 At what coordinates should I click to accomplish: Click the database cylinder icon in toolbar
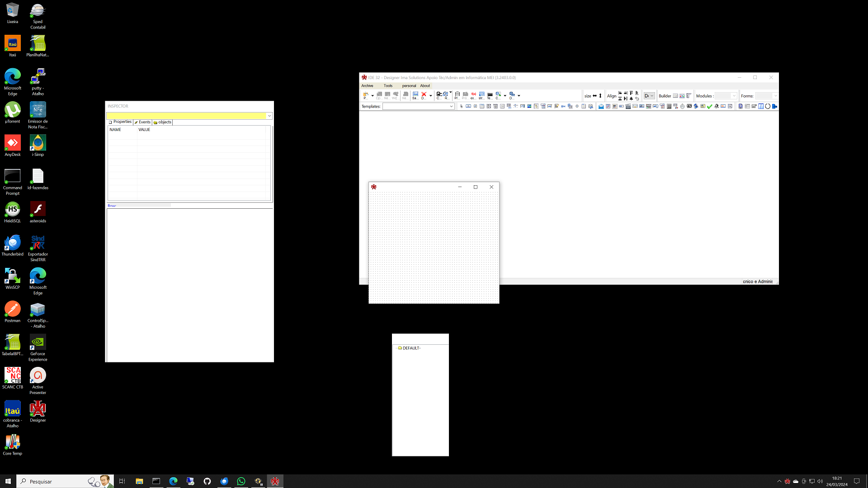pyautogui.click(x=457, y=95)
